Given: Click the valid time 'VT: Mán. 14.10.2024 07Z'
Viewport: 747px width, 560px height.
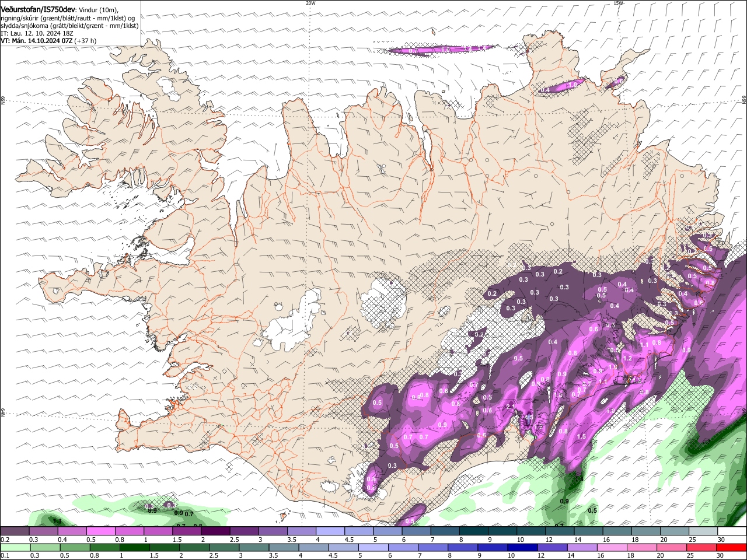Looking at the screenshot, I should click(36, 41).
